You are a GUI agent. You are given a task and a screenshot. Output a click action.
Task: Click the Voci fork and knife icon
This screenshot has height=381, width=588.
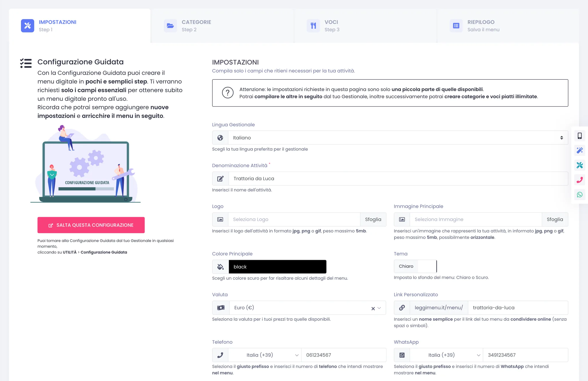(313, 26)
